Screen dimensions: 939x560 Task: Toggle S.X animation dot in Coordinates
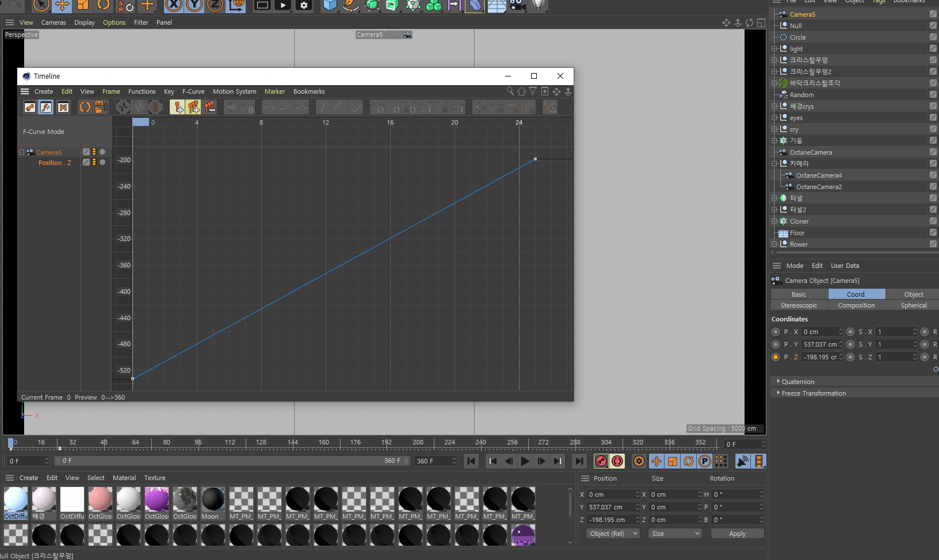pos(850,332)
